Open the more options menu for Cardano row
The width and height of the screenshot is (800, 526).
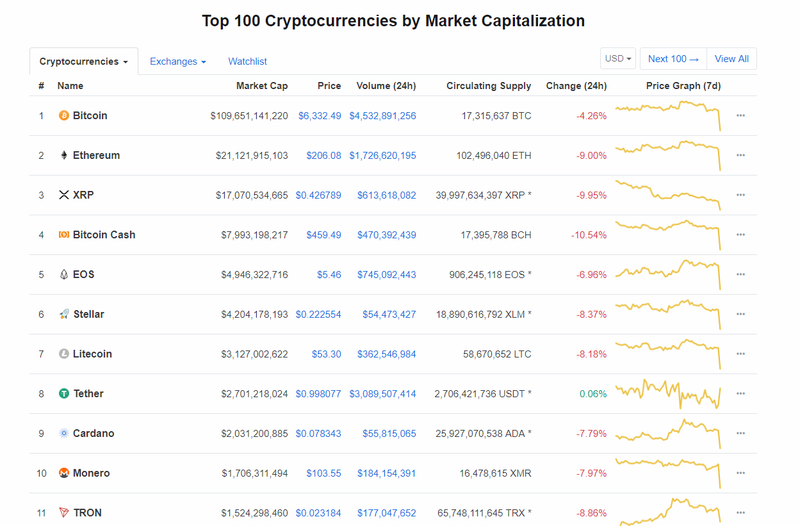[740, 433]
